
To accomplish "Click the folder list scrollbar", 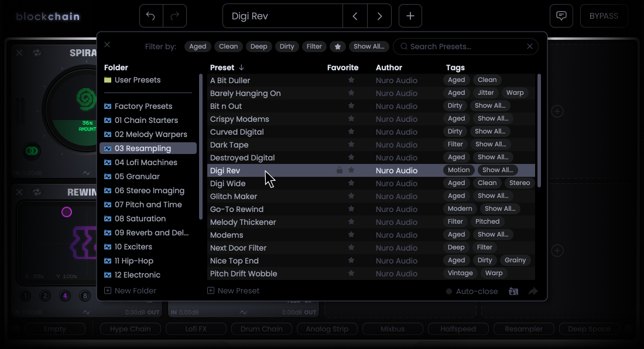I will point(200,146).
